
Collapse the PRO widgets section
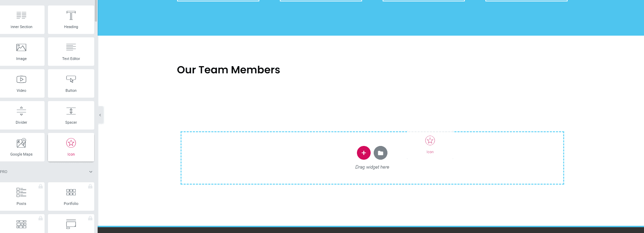[x=91, y=172]
